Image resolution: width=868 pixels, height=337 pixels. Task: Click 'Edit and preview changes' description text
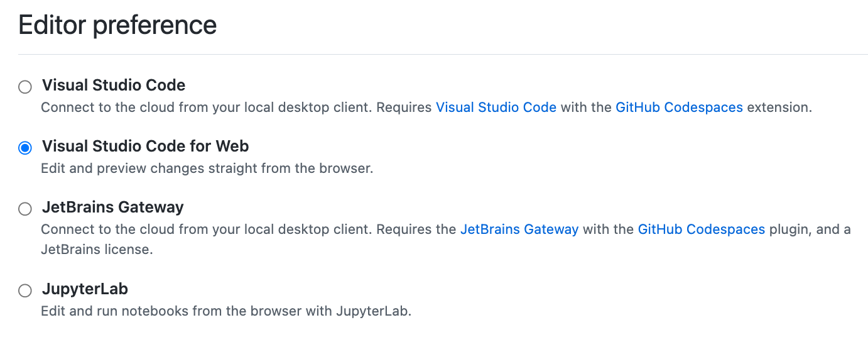coord(207,168)
